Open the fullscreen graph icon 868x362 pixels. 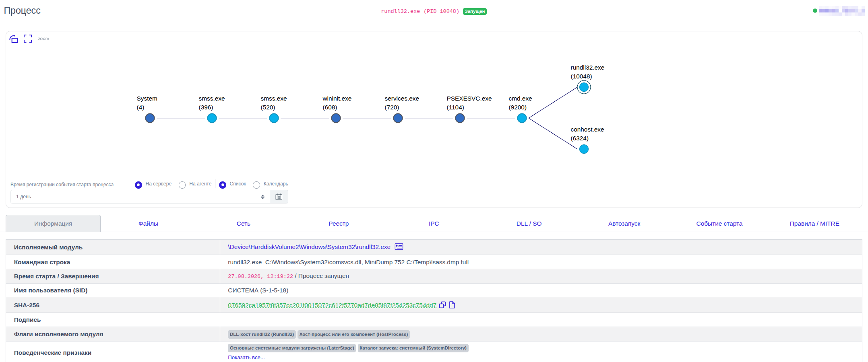tap(28, 39)
